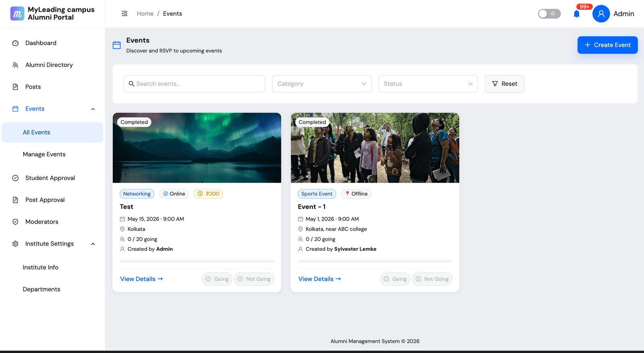
Task: Click the calendar icon beside May 15, 2026
Action: 122,219
